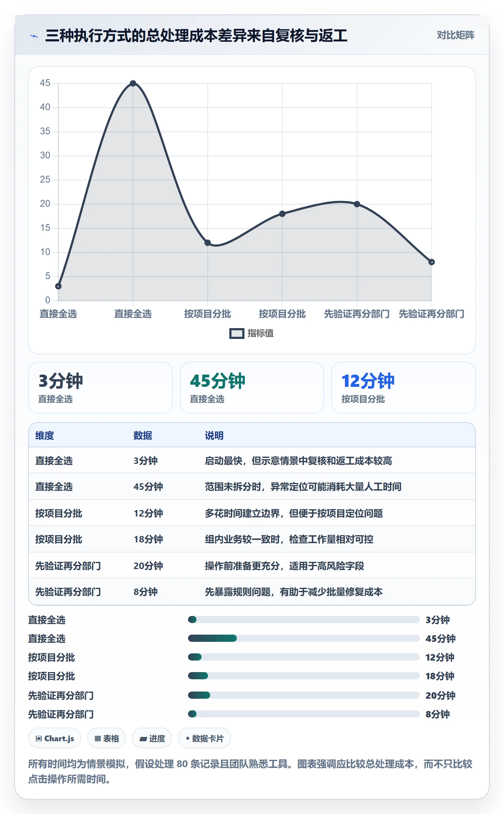
Task: Click the chart point at value 12
Action: tap(208, 243)
